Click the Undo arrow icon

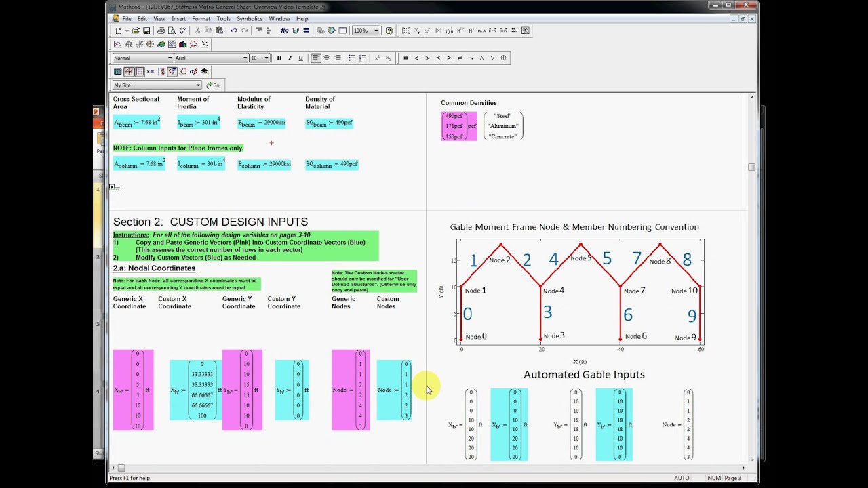point(233,30)
